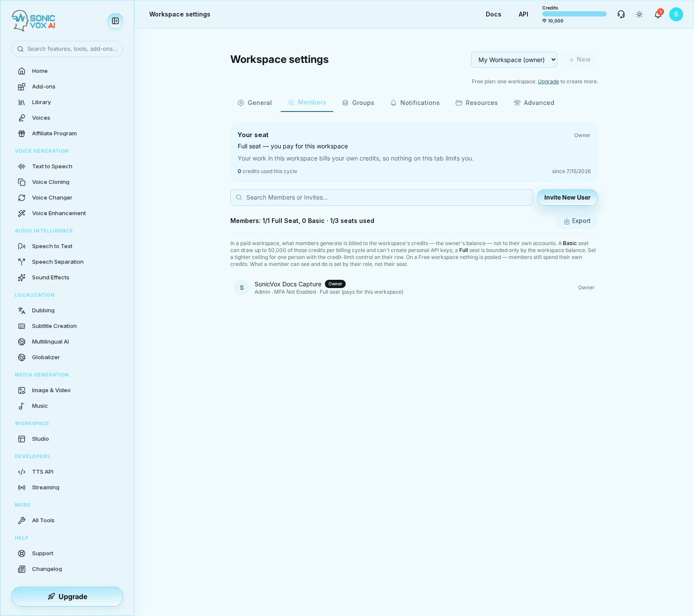Open Dubbing translate icon
The height and width of the screenshot is (616, 694).
pos(22,311)
